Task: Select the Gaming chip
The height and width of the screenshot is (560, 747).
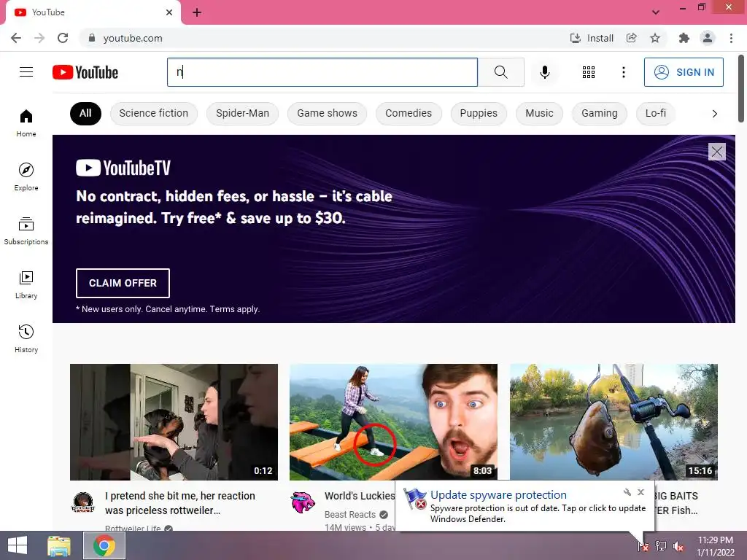Action: click(x=600, y=113)
